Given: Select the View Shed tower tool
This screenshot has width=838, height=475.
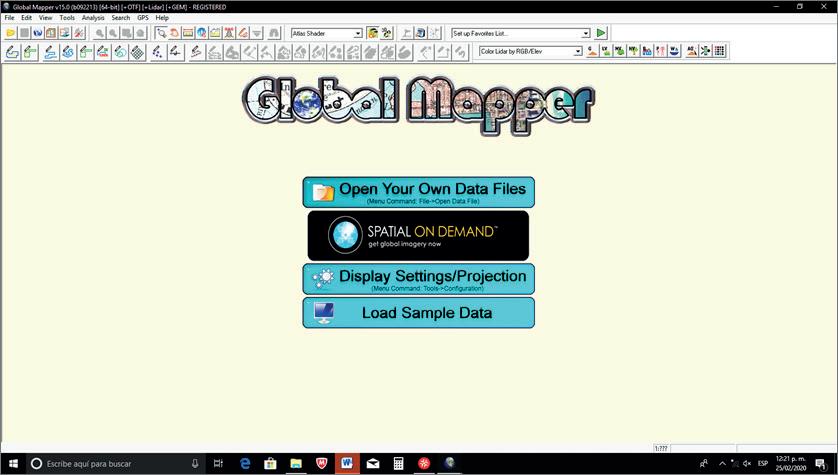Looking at the screenshot, I should coord(229,33).
